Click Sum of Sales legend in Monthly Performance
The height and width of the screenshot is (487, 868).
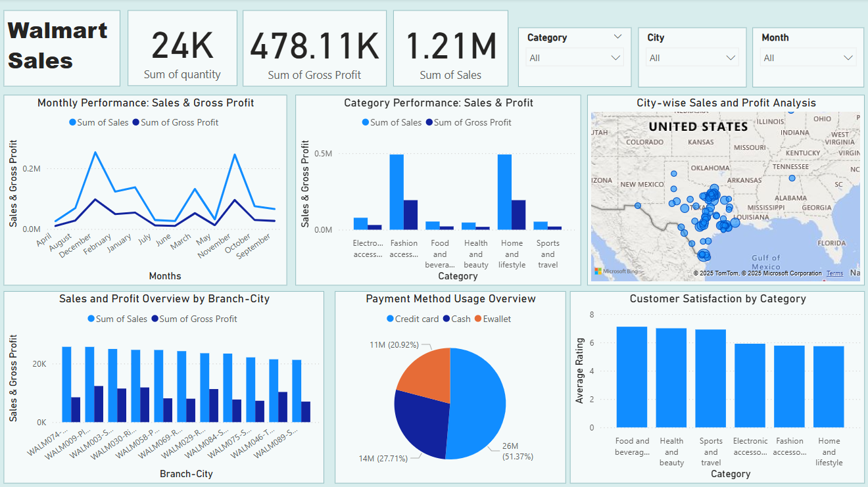99,122
